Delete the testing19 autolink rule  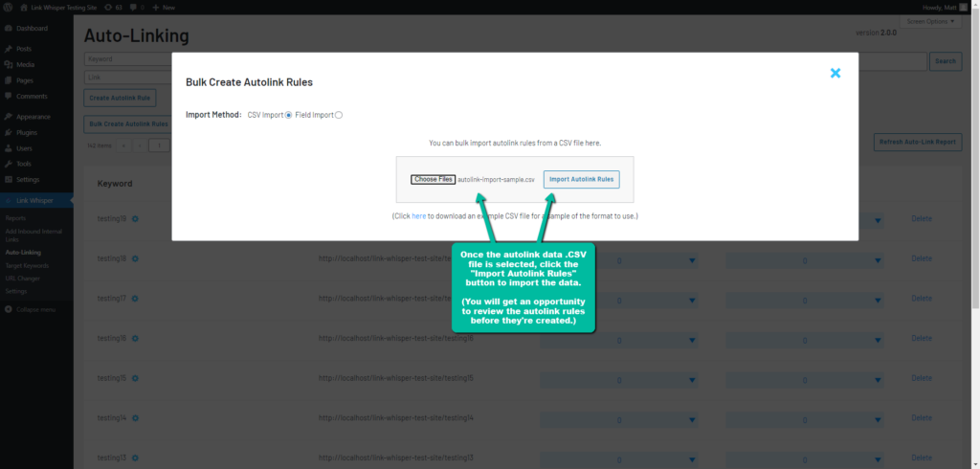pyautogui.click(x=922, y=219)
